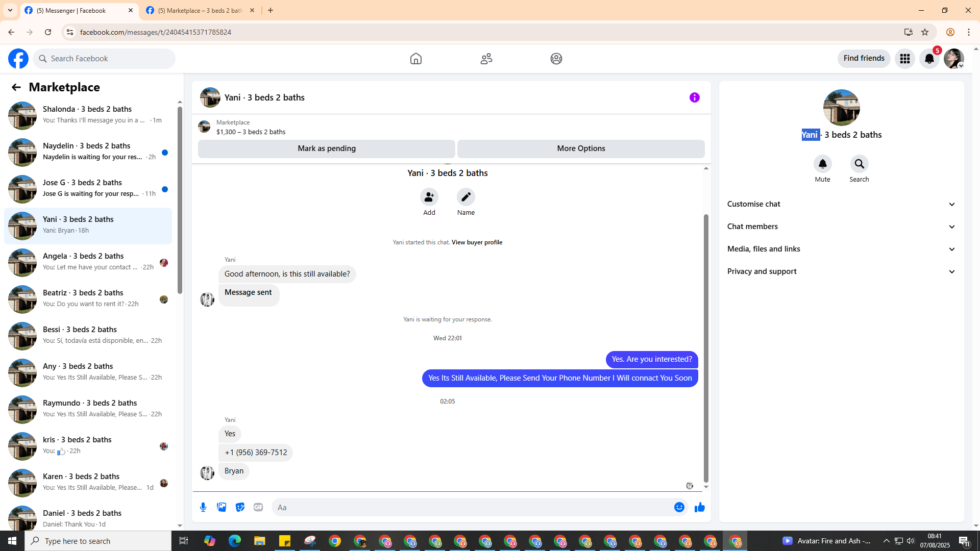Click the Search Facebook field

(104, 59)
